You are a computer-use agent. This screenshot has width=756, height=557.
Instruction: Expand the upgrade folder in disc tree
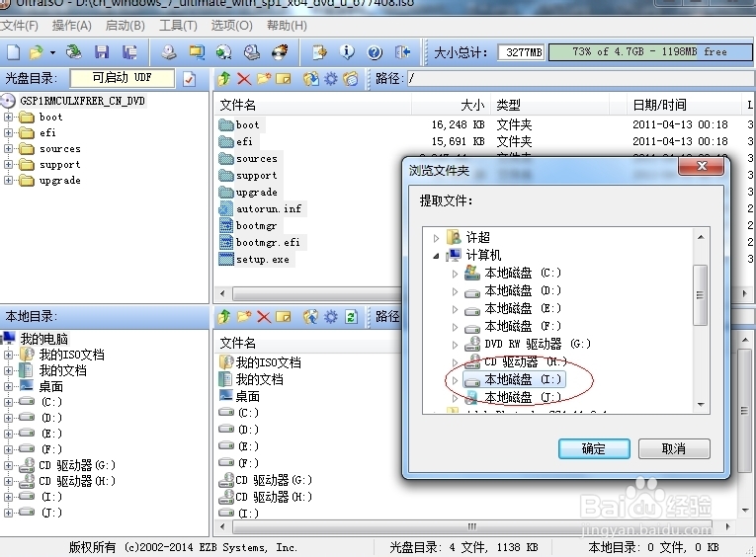tap(8, 181)
